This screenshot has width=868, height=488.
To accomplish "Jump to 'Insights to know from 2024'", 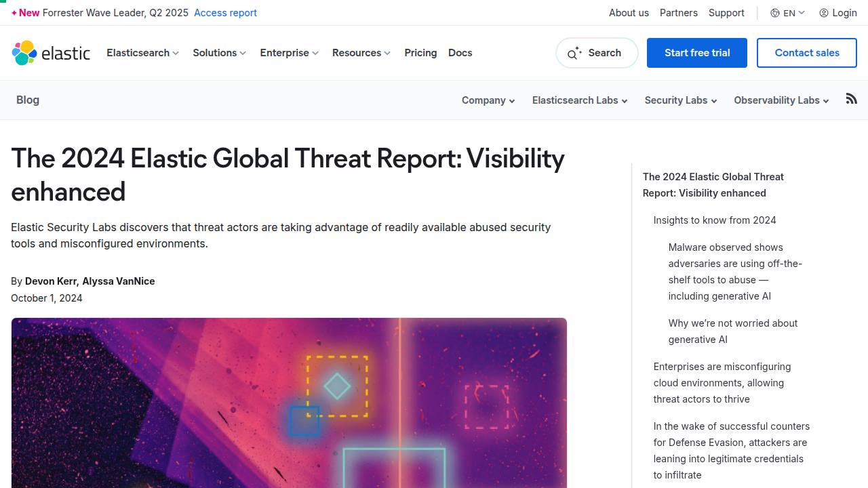I will tap(715, 220).
